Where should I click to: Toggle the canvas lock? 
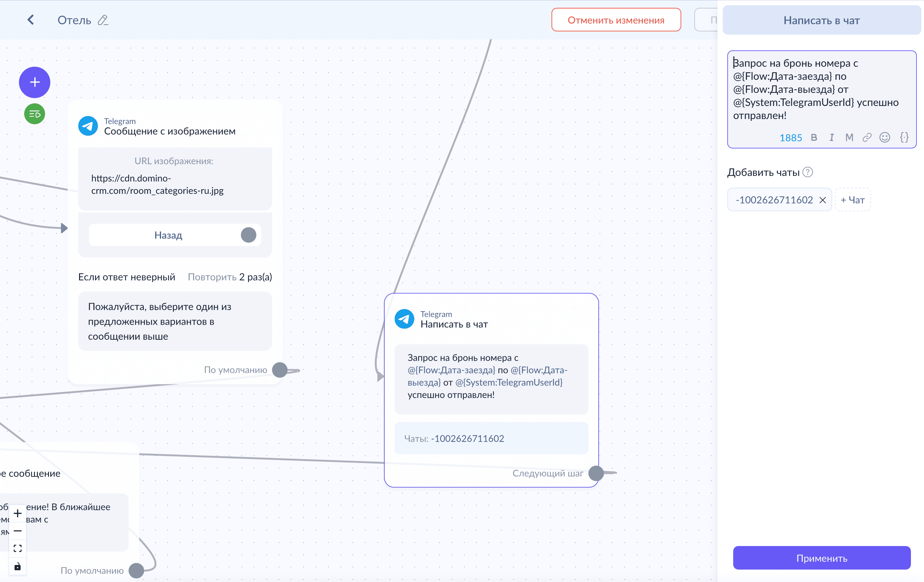(18, 566)
